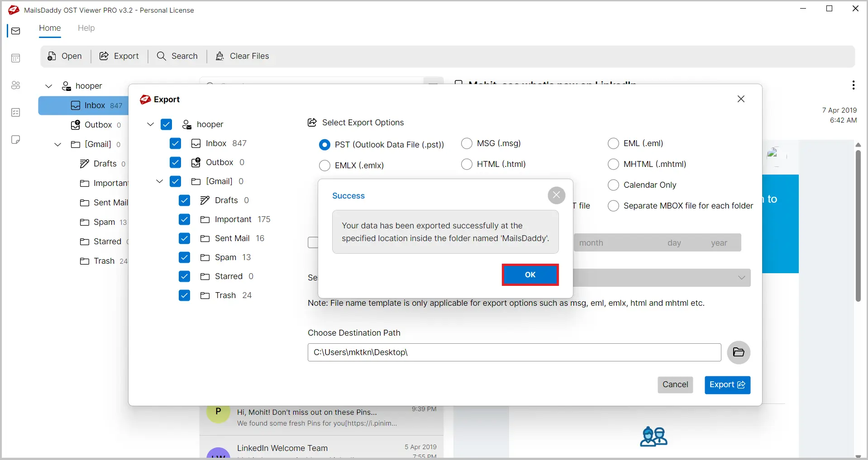The width and height of the screenshot is (868, 460).
Task: Click the month day year date field
Action: pos(658,243)
